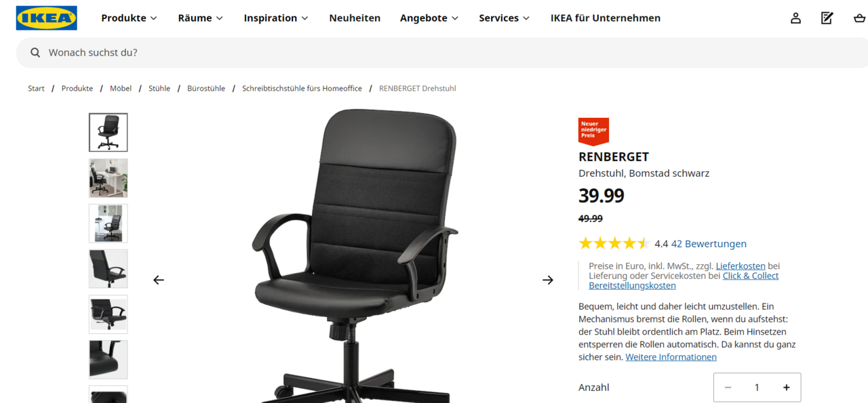Viewport: 868px width, 403px height.
Task: Increase quantity with the plus button
Action: point(787,387)
